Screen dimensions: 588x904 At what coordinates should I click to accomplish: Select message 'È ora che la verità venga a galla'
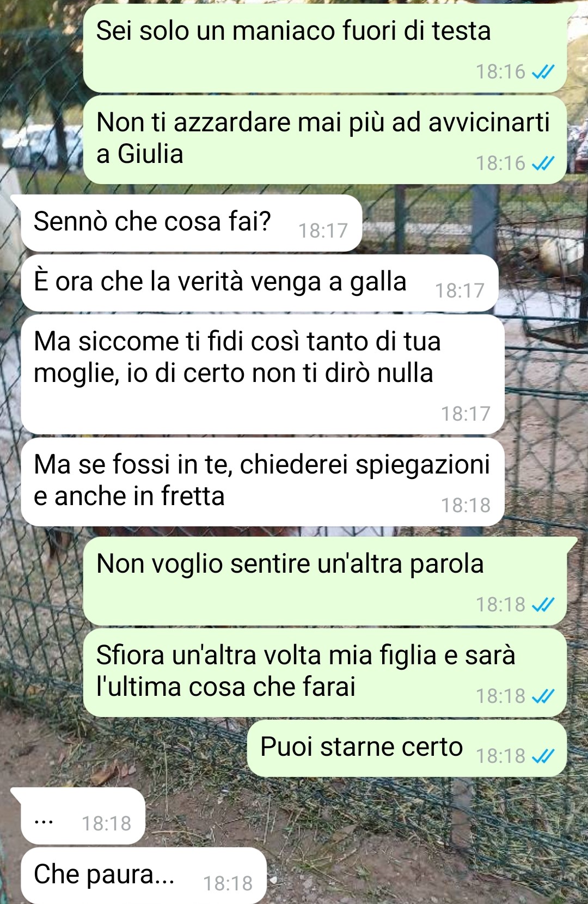pyautogui.click(x=260, y=283)
